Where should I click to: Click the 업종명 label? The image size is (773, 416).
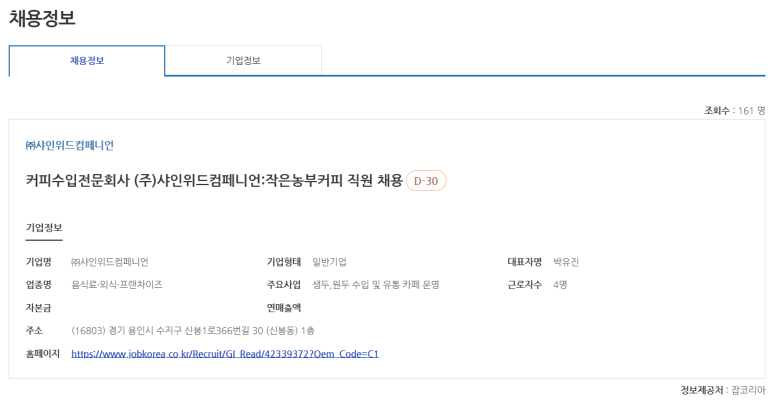click(38, 285)
